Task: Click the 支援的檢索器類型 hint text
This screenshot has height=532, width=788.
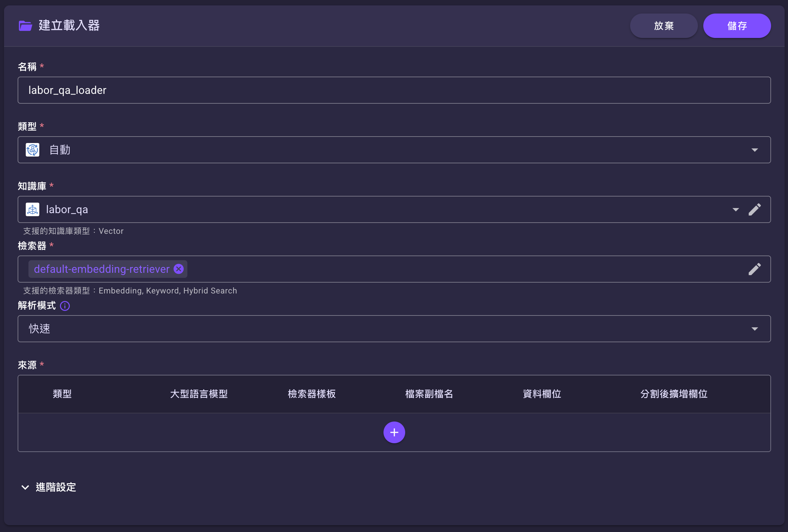Action: point(130,291)
